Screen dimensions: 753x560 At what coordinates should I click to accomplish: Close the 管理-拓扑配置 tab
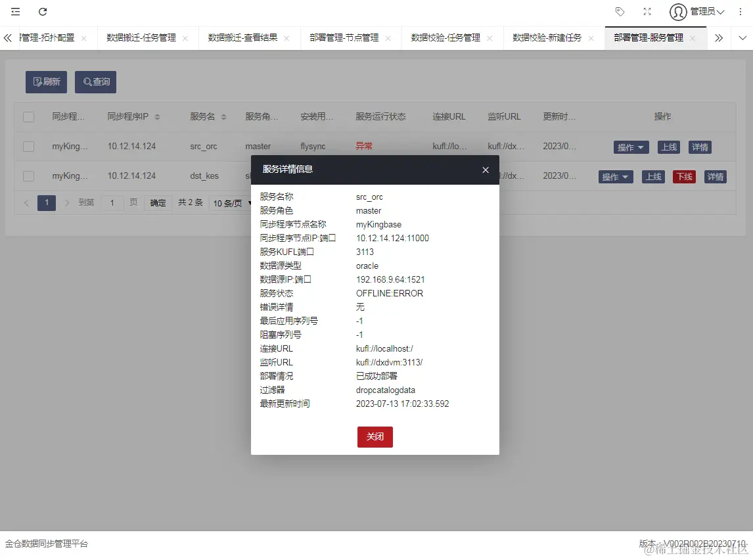coord(83,38)
